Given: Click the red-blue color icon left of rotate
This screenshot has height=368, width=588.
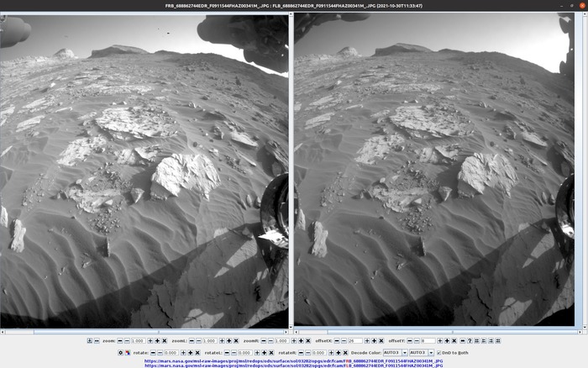Looking at the screenshot, I should click(128, 353).
